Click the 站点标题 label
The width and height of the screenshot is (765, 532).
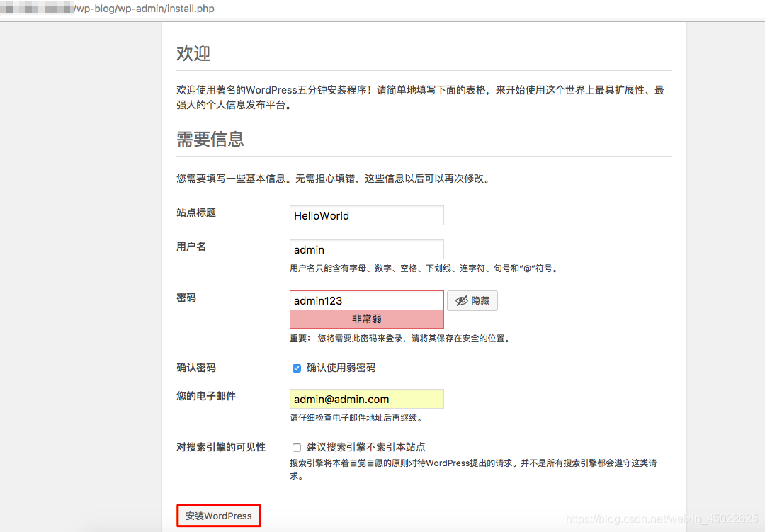(x=196, y=213)
